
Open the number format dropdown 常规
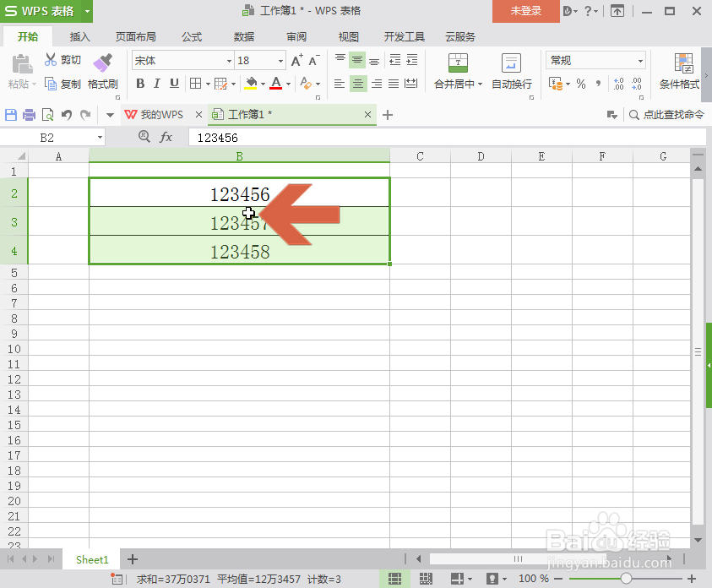point(640,61)
